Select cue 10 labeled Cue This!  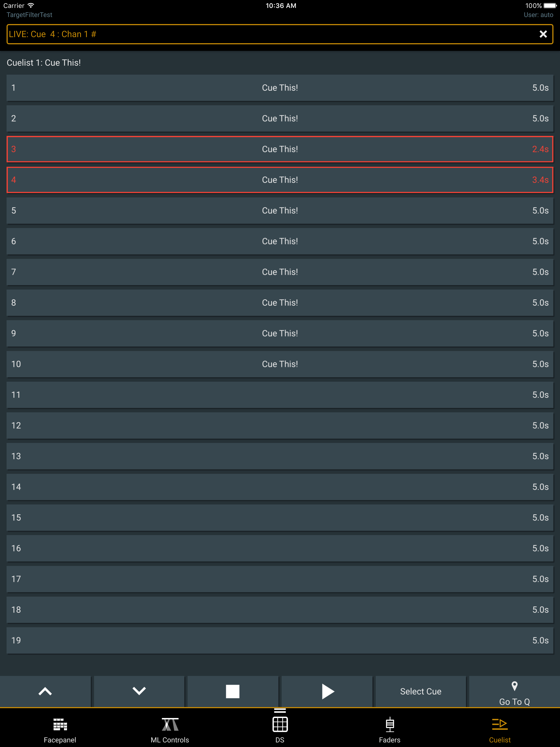pyautogui.click(x=280, y=364)
